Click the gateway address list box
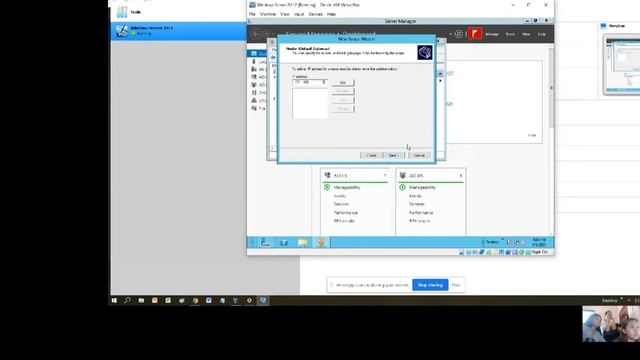 [x=310, y=104]
